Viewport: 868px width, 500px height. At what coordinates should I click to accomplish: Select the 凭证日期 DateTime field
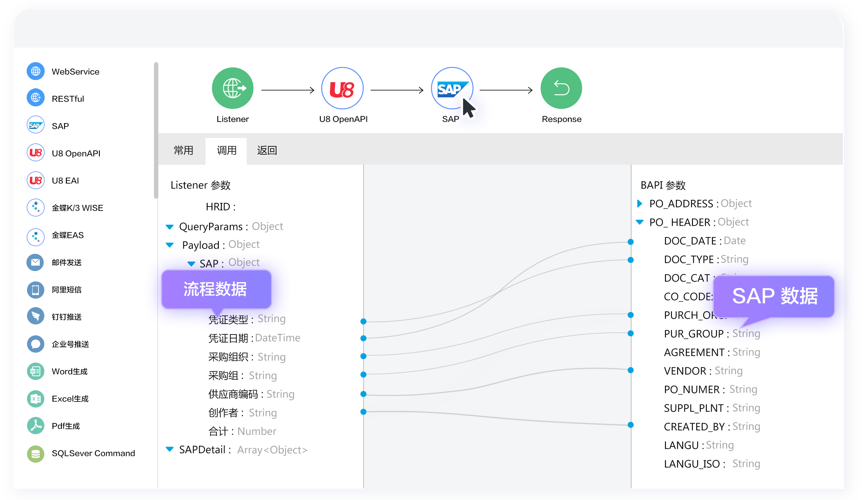coord(254,338)
